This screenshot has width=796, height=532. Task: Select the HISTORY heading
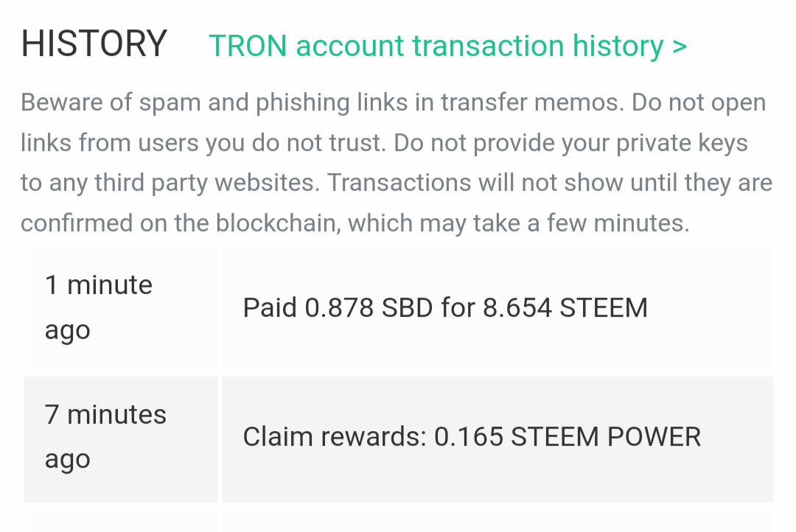point(94,44)
